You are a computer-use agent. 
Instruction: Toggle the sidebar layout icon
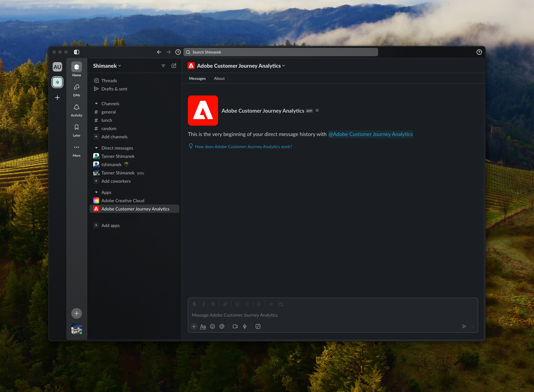(x=77, y=52)
